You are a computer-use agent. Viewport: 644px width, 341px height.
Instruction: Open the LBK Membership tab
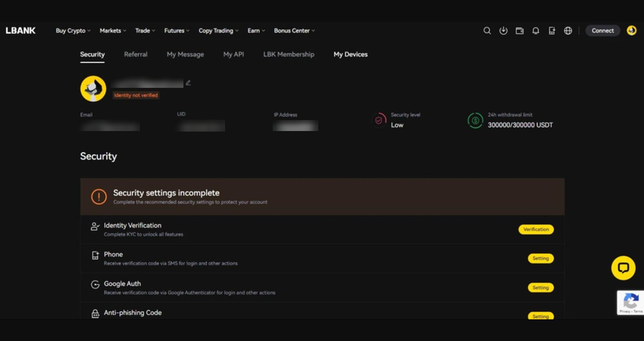(x=289, y=55)
